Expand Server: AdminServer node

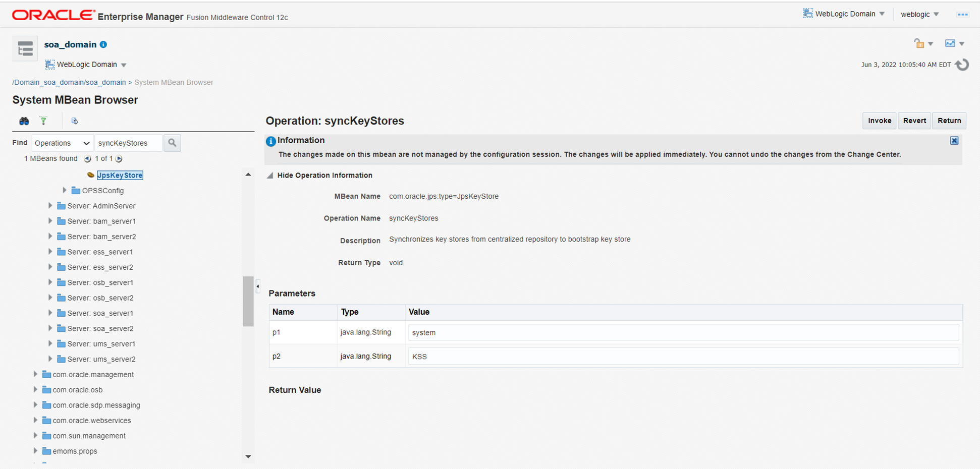coord(50,205)
